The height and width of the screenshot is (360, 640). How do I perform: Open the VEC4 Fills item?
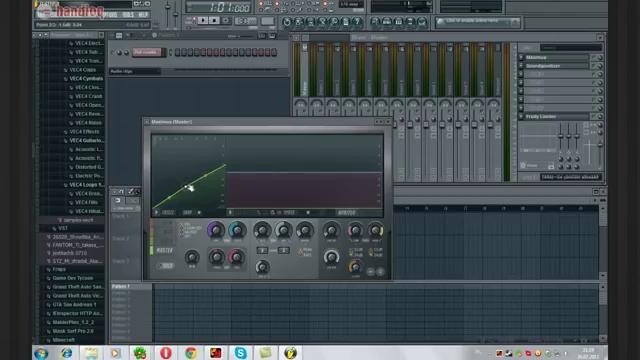(x=86, y=202)
